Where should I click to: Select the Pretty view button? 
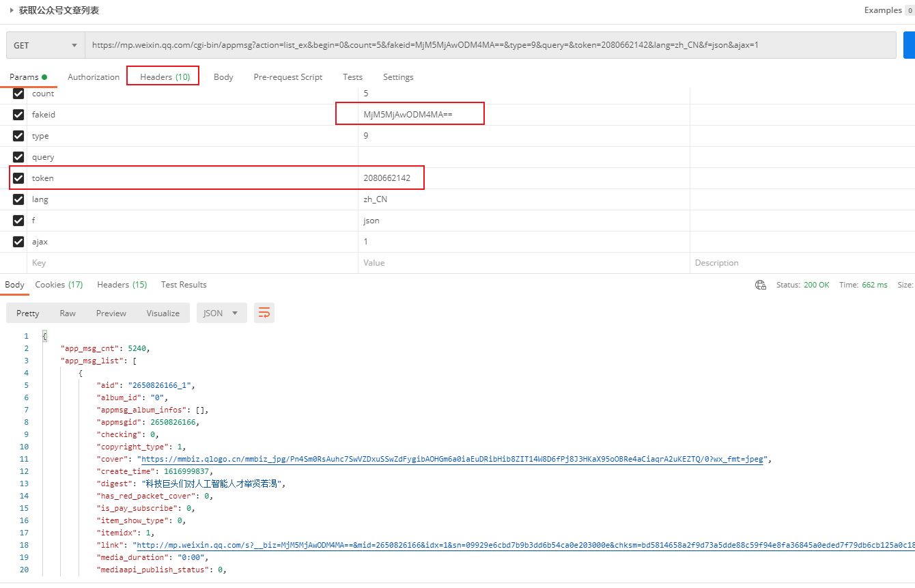click(28, 313)
